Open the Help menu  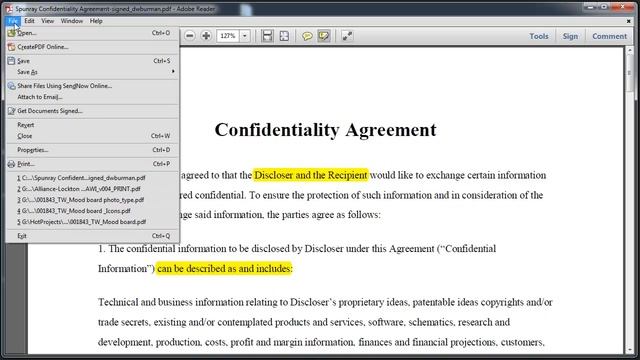tap(96, 21)
